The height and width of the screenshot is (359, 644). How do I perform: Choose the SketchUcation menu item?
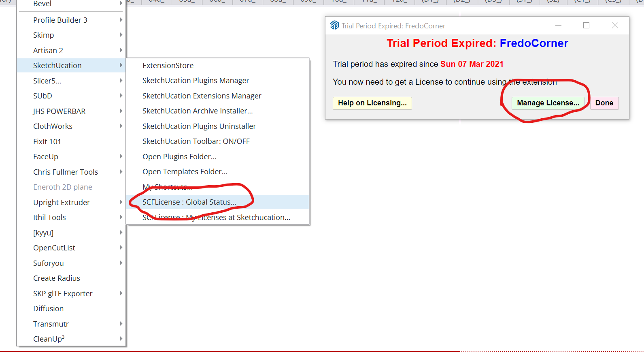pyautogui.click(x=71, y=66)
